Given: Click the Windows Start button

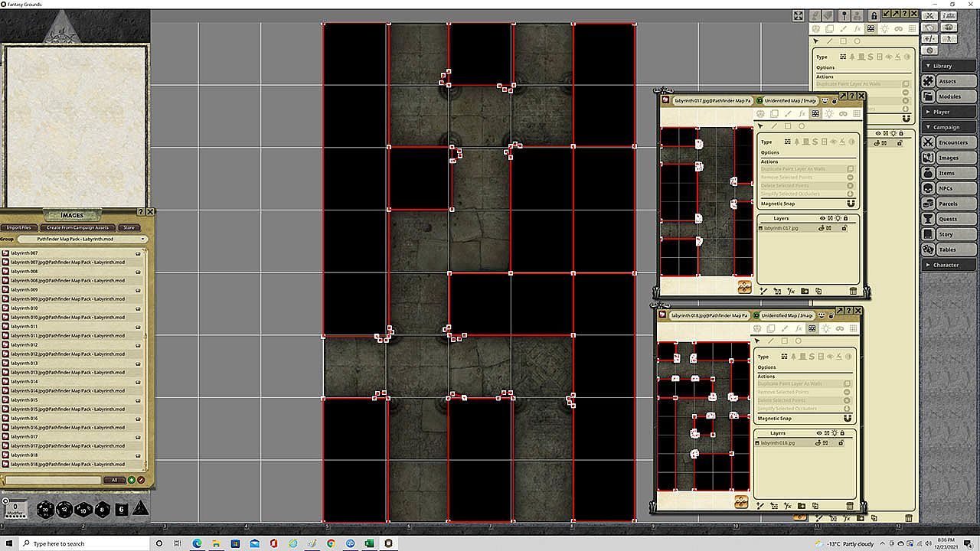Looking at the screenshot, I should tap(10, 543).
